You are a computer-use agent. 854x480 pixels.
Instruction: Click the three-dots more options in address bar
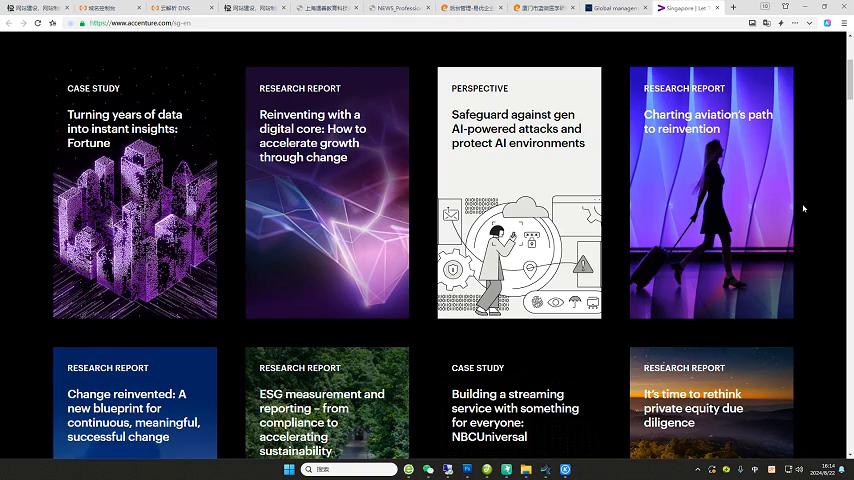(x=795, y=22)
